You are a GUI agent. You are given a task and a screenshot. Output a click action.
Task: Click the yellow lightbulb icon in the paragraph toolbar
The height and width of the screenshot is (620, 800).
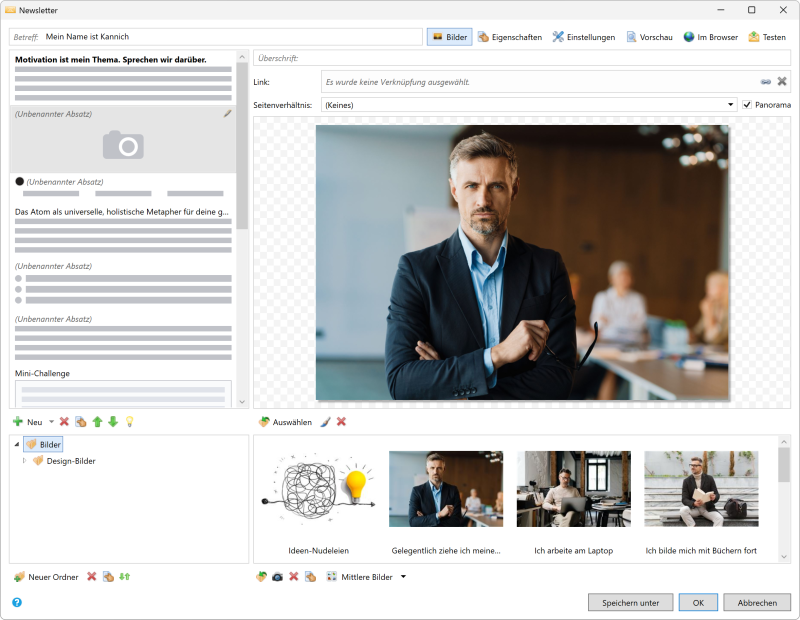click(130, 423)
